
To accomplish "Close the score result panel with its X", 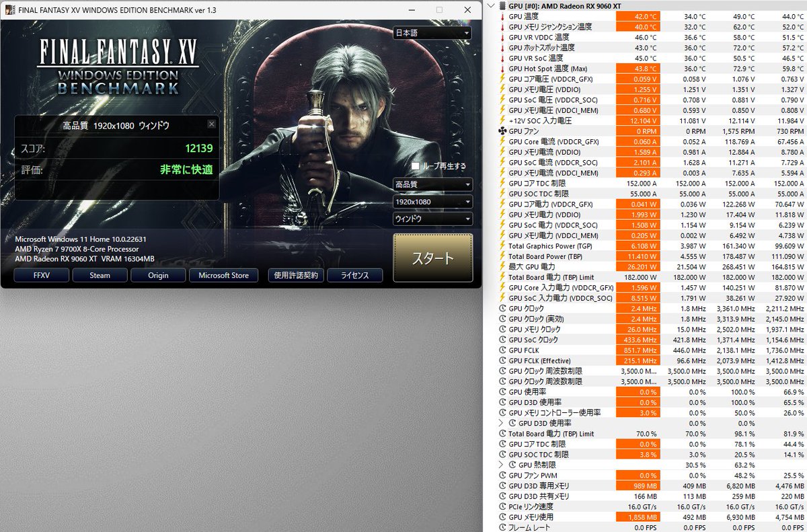I will 212,124.
